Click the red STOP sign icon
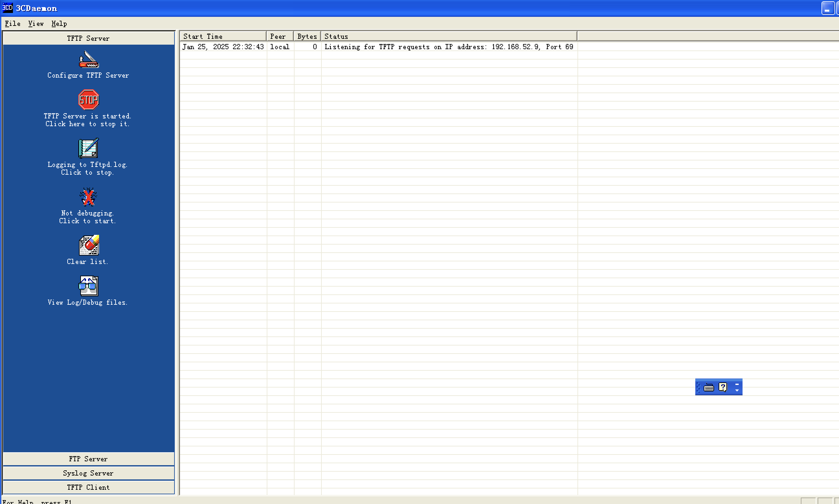The width and height of the screenshot is (839, 504). pos(89,100)
